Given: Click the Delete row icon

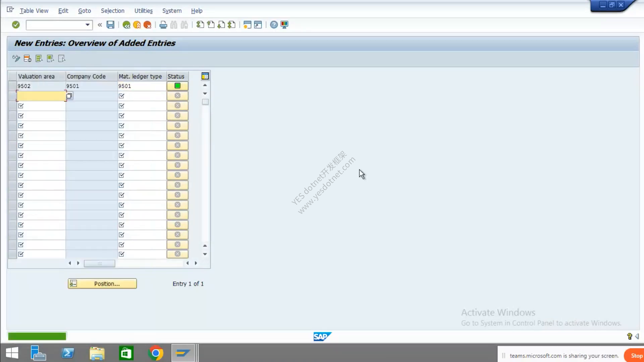Looking at the screenshot, I should coord(28,59).
